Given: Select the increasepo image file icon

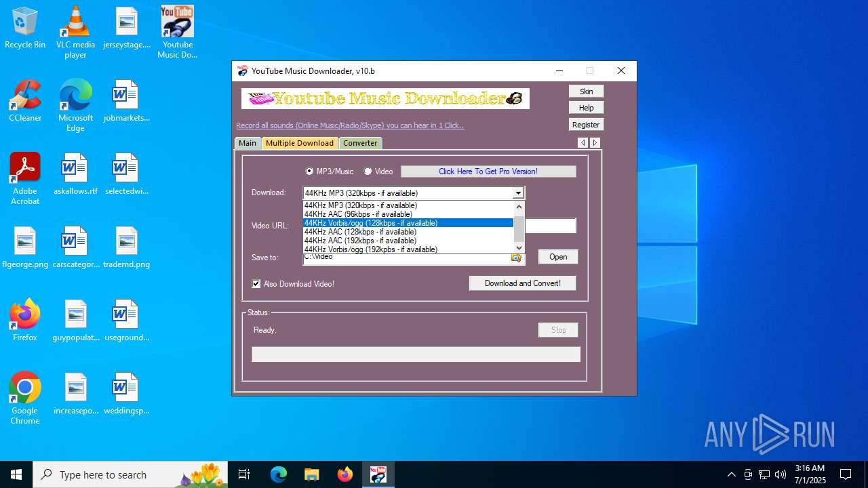Looking at the screenshot, I should [75, 394].
